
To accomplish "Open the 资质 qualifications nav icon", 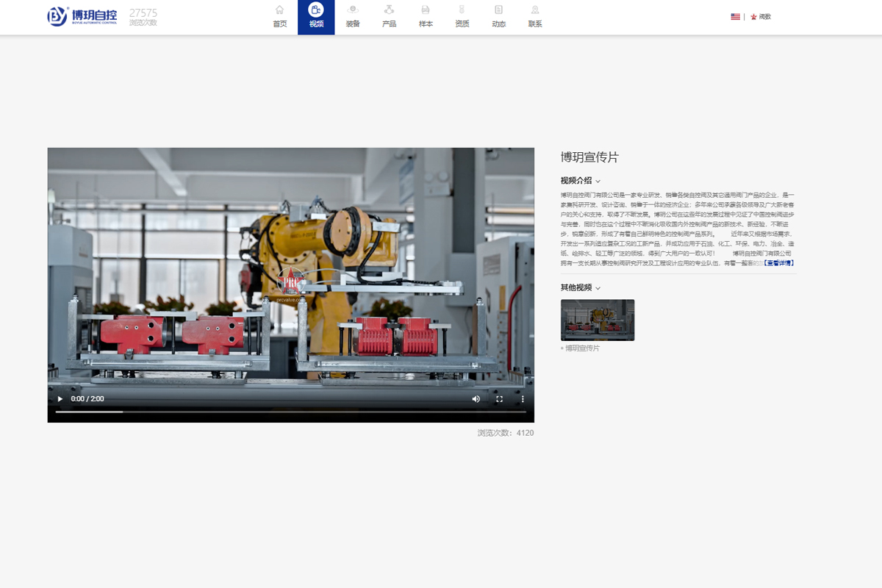I will point(462,10).
